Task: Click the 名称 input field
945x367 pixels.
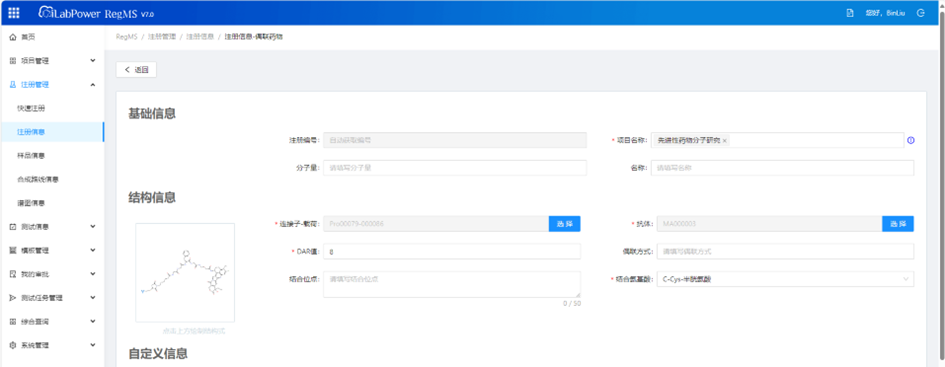Action: pos(782,168)
